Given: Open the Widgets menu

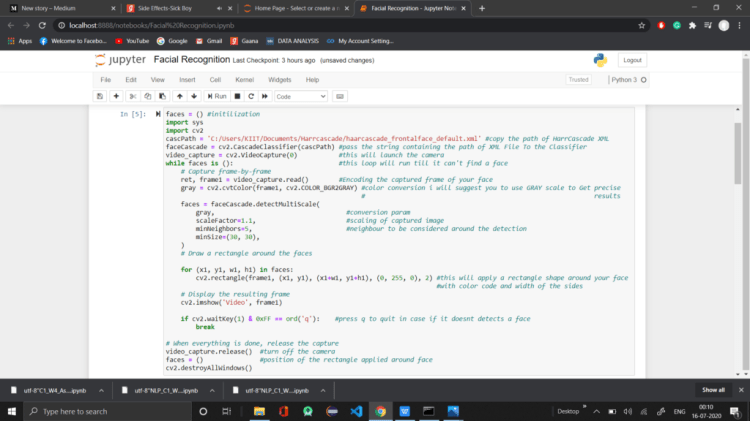Looking at the screenshot, I should tap(280, 79).
